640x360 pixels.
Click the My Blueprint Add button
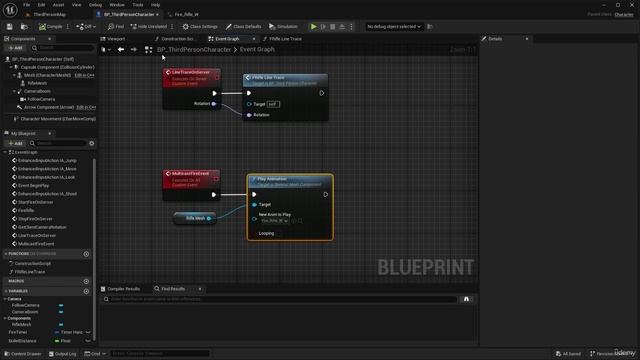(x=16, y=143)
